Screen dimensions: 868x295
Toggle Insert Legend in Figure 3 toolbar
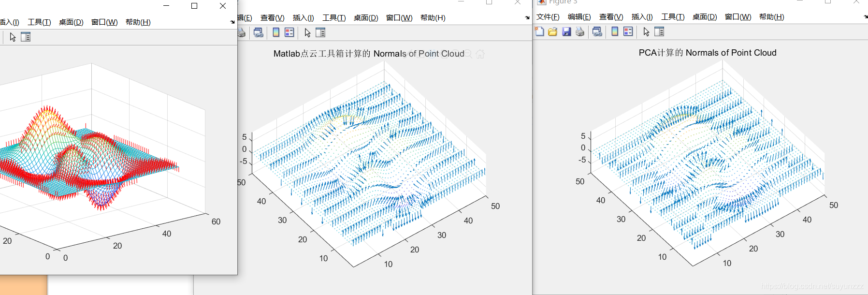(628, 31)
